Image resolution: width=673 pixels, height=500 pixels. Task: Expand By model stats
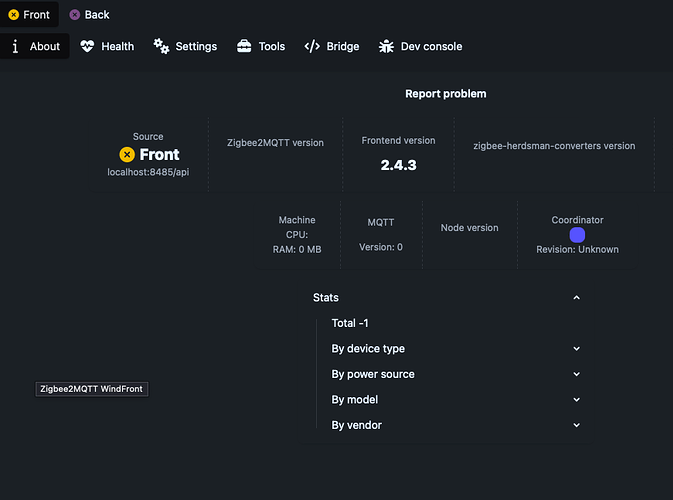pyautogui.click(x=576, y=400)
